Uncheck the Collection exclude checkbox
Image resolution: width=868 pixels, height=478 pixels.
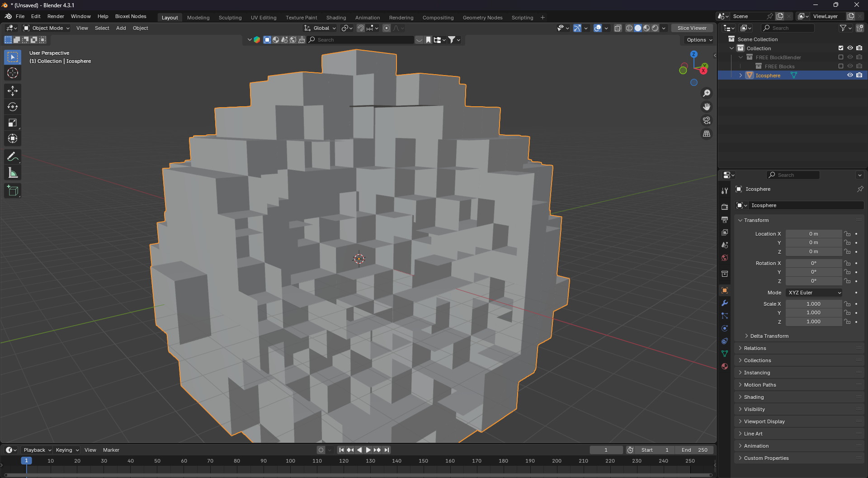[x=841, y=48]
